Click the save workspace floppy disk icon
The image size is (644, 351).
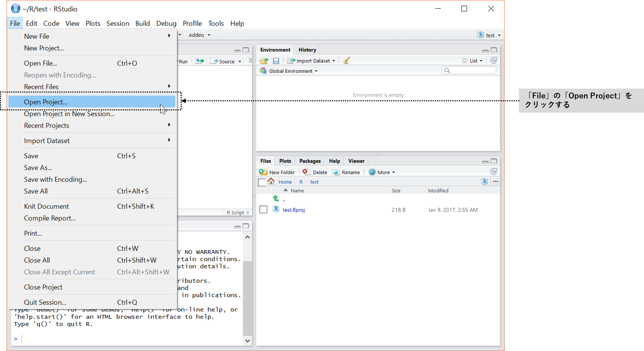click(276, 61)
